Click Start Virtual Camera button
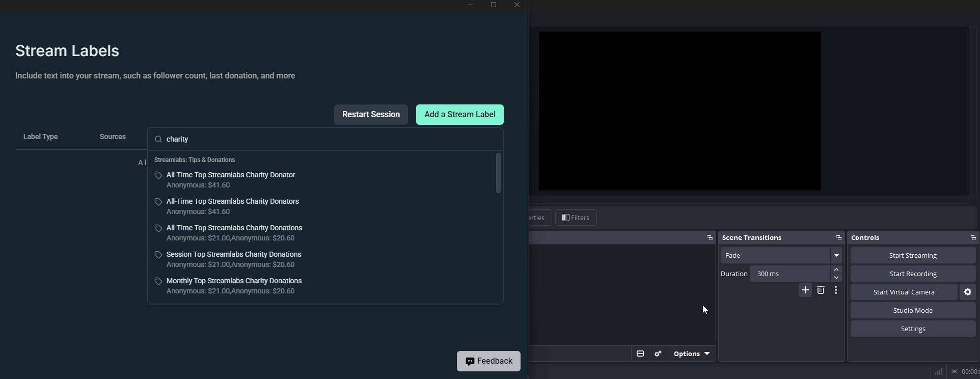980x379 pixels. pyautogui.click(x=904, y=292)
